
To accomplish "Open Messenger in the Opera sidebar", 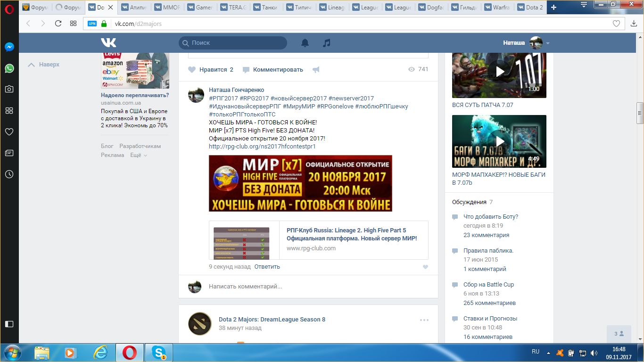I will click(9, 47).
